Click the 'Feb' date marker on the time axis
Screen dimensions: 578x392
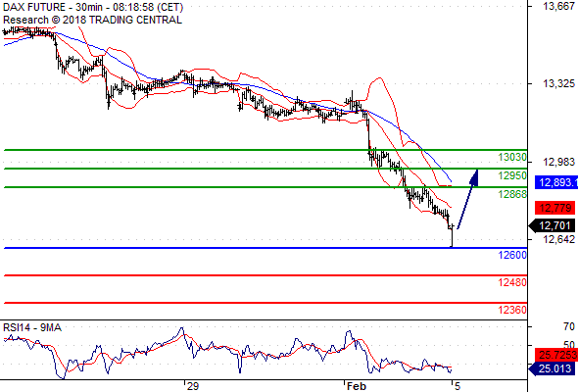(357, 386)
